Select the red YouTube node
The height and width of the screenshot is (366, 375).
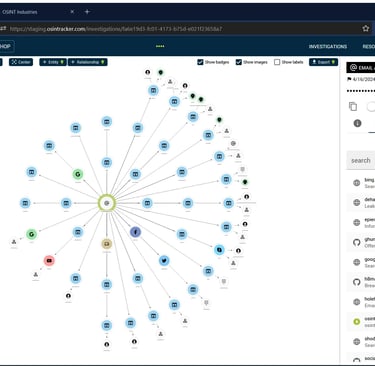pos(49,260)
